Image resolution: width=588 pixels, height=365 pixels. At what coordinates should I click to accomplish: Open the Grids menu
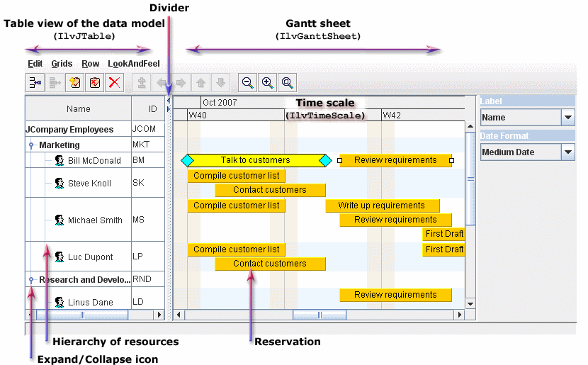(x=62, y=64)
